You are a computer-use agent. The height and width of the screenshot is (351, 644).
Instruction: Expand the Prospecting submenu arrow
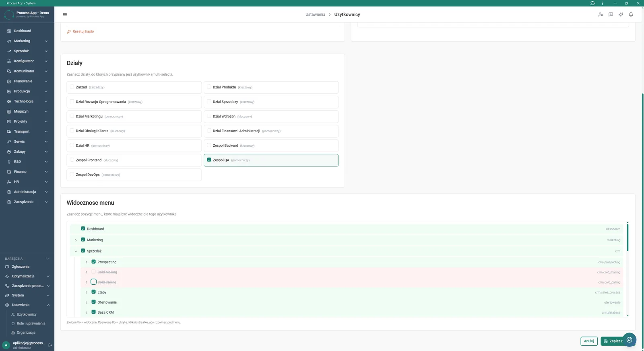[x=86, y=262]
